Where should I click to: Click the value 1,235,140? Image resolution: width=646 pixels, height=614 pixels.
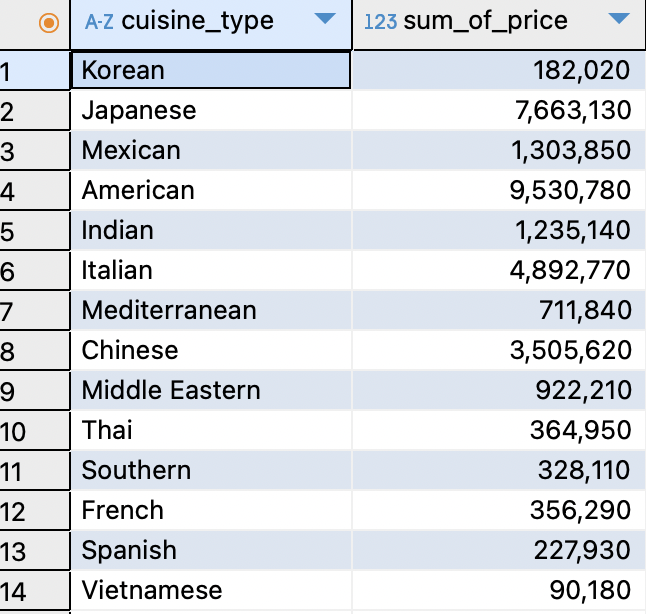coord(573,230)
